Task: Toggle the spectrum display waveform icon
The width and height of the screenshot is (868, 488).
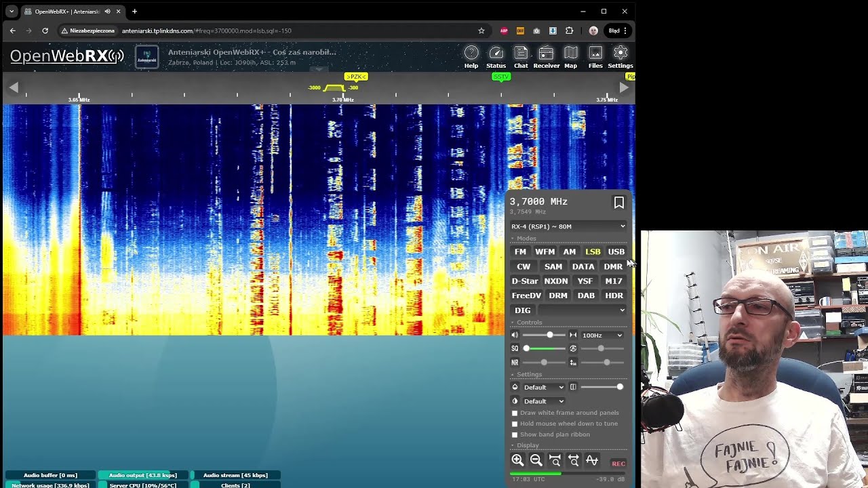Action: click(x=592, y=460)
